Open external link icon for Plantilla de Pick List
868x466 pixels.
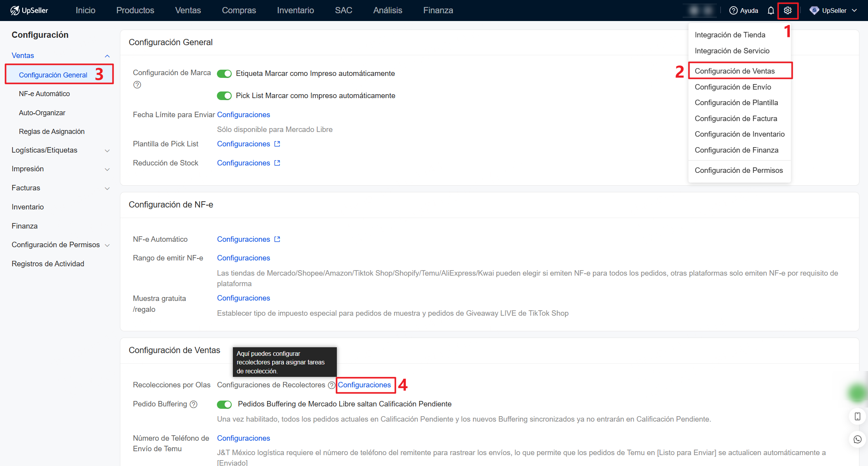coord(277,144)
